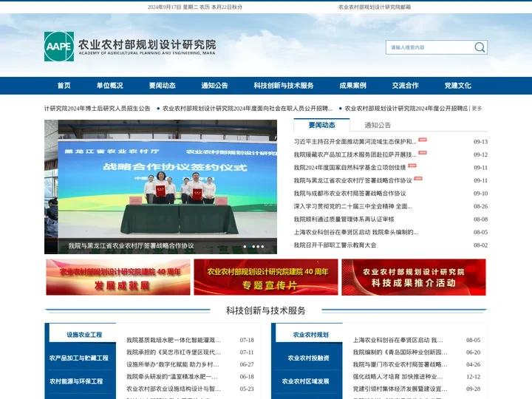Select the first slideshow pagination dot
532x399 pixels.
245,247
